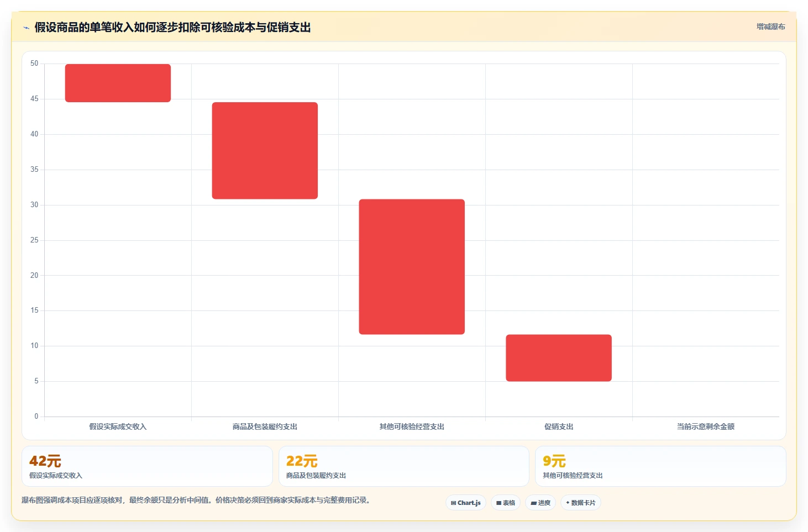
Task: Click the card caption 其他可核验经营支出 under 9元
Action: (x=573, y=475)
